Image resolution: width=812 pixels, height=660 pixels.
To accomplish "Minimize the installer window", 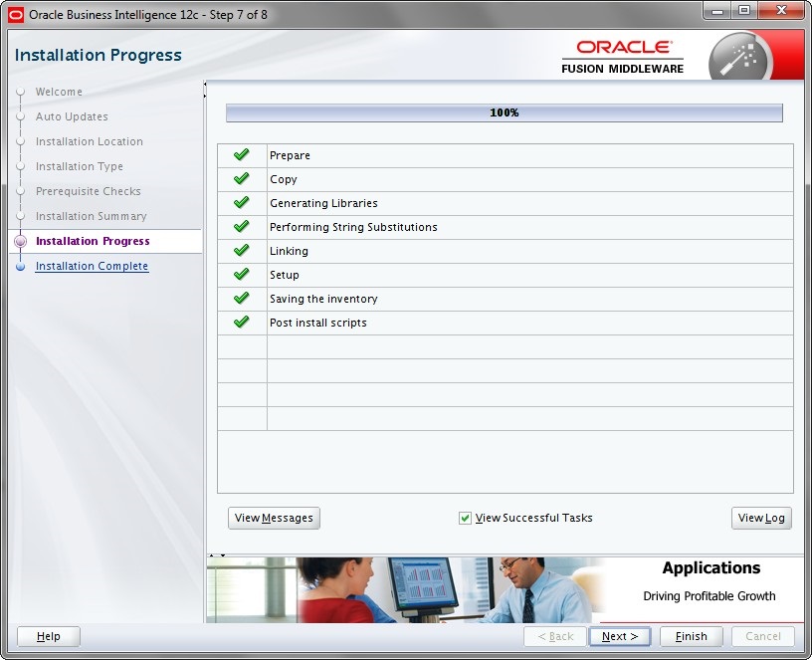I will click(717, 11).
